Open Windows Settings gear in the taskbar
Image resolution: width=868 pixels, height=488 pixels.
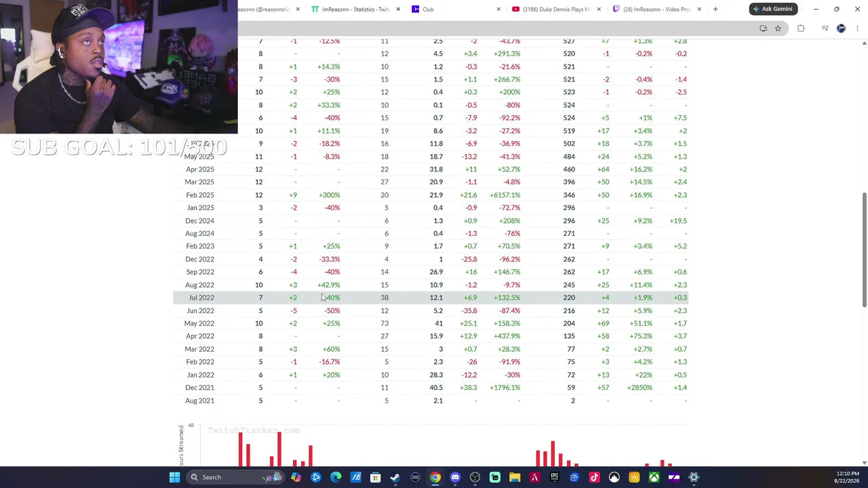coord(694,477)
